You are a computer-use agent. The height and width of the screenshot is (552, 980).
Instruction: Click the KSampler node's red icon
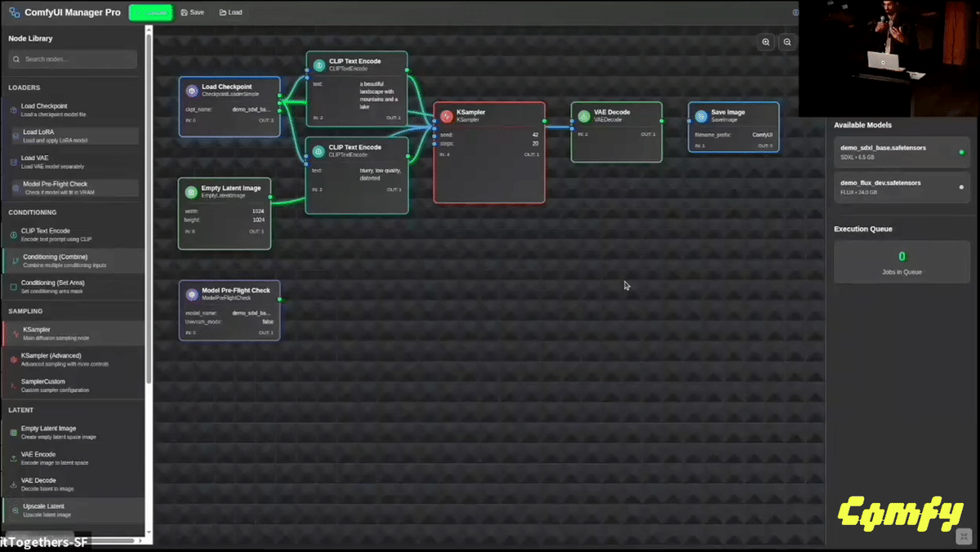pos(447,116)
